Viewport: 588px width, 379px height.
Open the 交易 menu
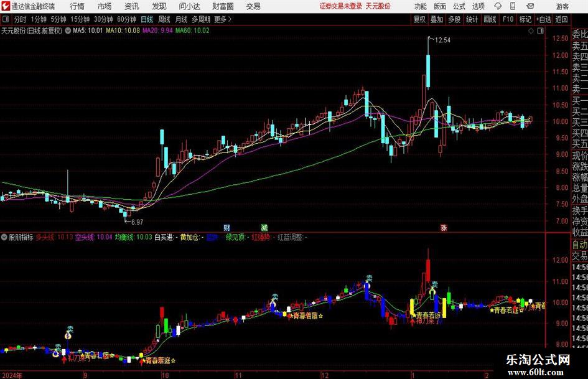click(253, 6)
